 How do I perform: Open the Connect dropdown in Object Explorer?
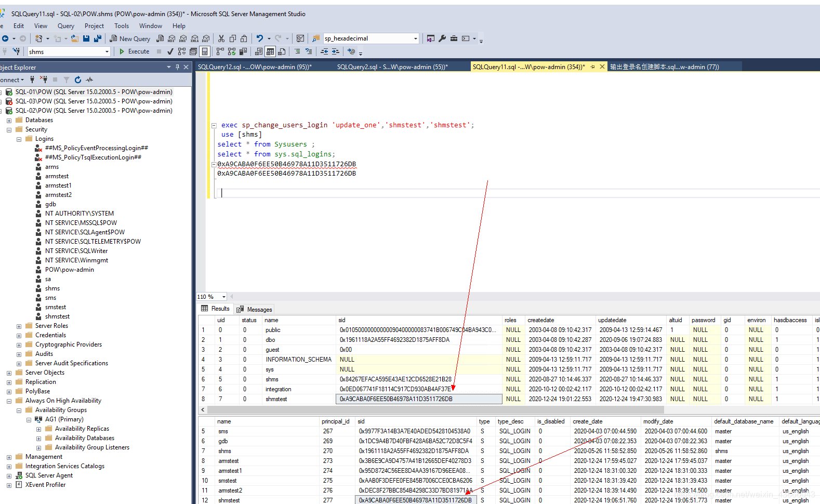(x=12, y=79)
